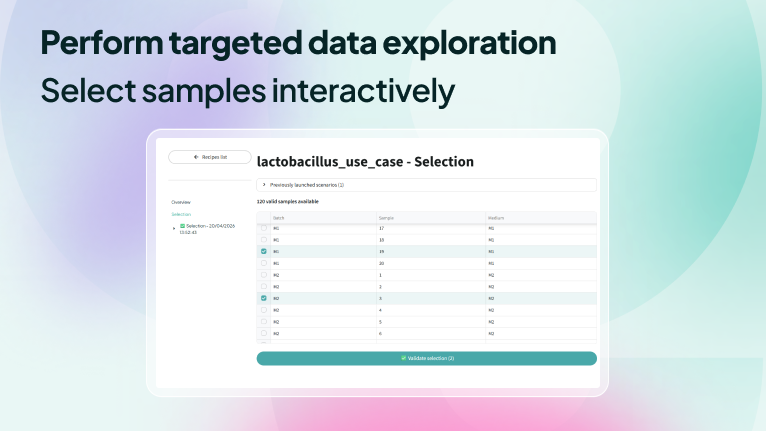Image resolution: width=766 pixels, height=431 pixels.
Task: Uncheck the box for sample 19
Action: pos(264,251)
